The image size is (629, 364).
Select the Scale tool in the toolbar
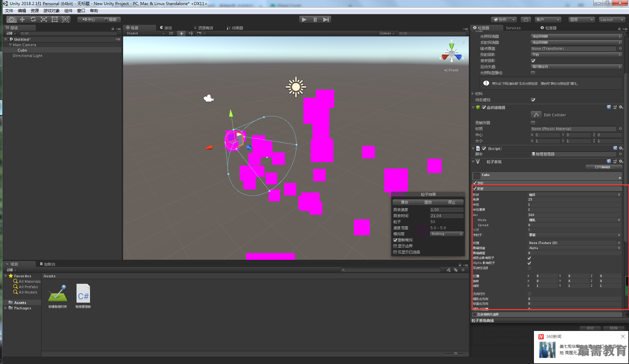(x=44, y=20)
